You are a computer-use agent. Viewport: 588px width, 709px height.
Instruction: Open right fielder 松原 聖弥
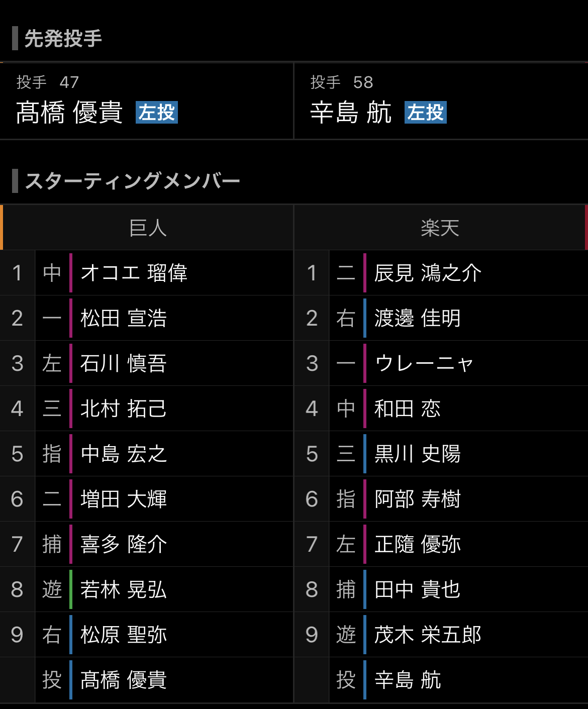146,635
